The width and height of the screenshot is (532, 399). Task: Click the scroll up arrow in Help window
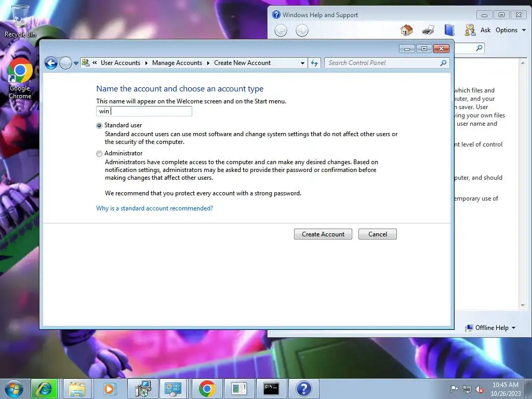point(523,63)
